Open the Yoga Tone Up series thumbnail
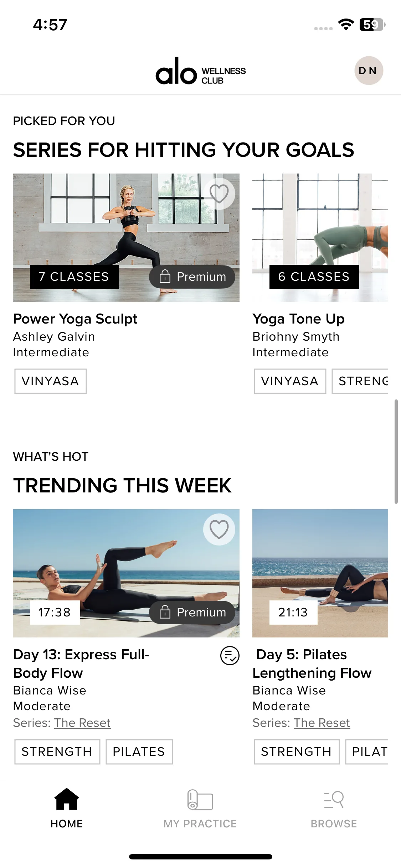This screenshot has height=868, width=401. click(320, 238)
